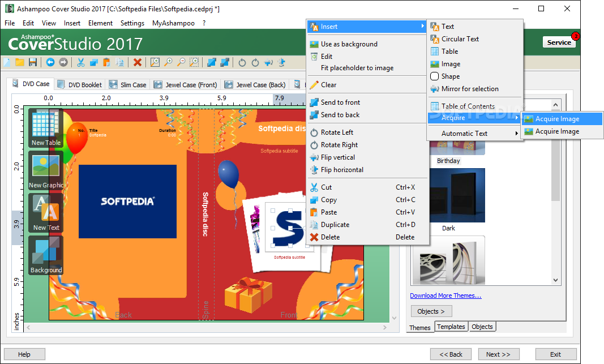
Task: Click the New Table tool
Action: point(46,128)
